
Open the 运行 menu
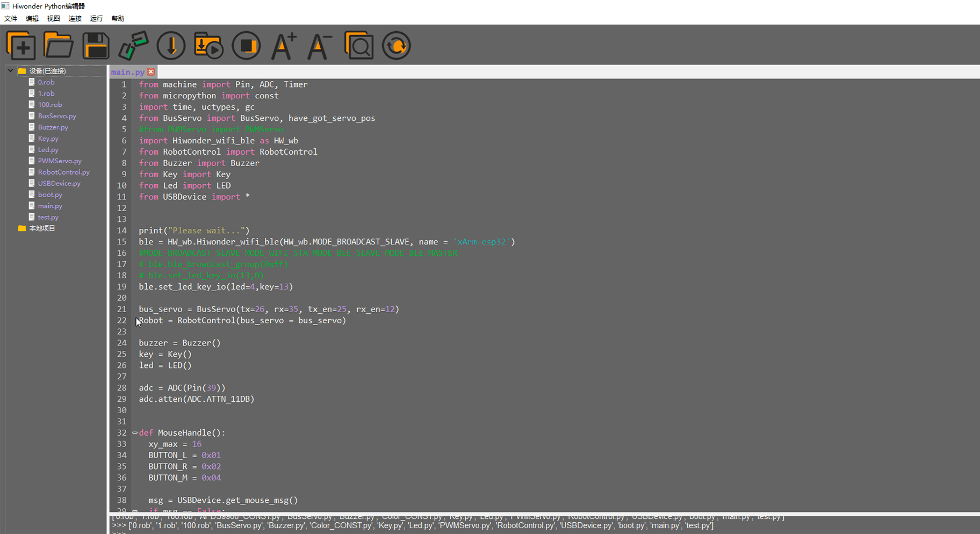[97, 18]
